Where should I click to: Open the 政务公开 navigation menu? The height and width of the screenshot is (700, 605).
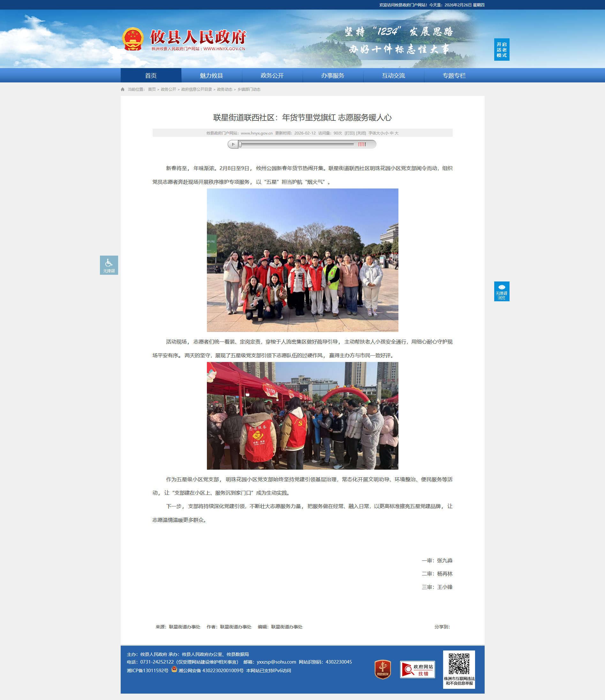[x=272, y=75]
